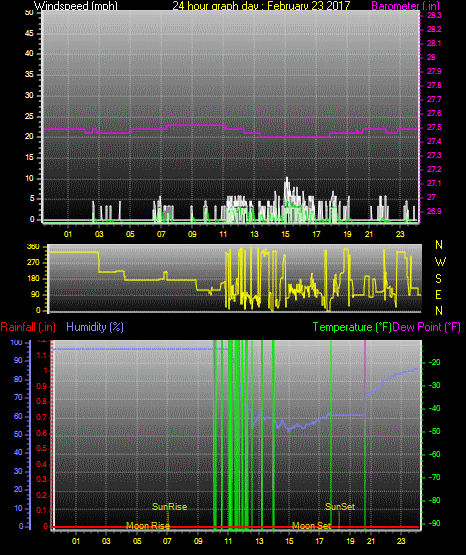Click the hour 23 tick on bottom chart
Viewport: 466px width, 555px height.
(x=401, y=541)
